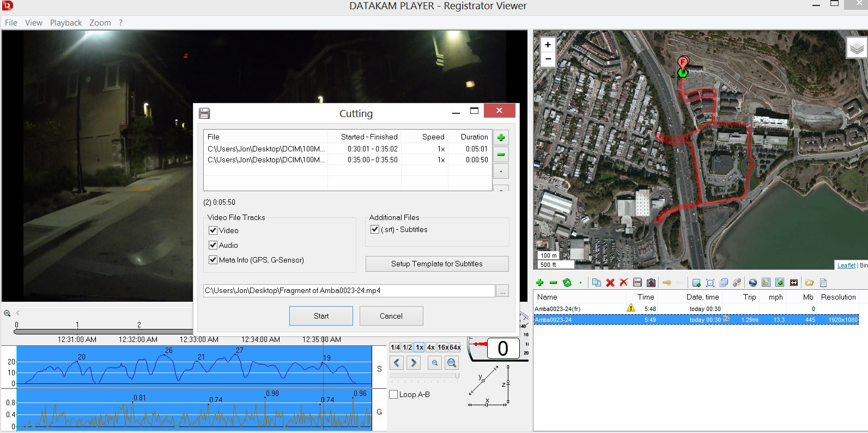Screen dimensions: 868x433
Task: Click the map layers icon
Action: tap(857, 48)
